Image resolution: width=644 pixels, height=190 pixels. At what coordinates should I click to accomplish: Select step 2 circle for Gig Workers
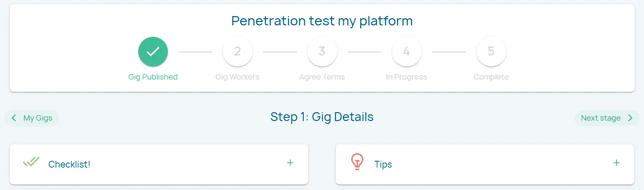pos(237,52)
